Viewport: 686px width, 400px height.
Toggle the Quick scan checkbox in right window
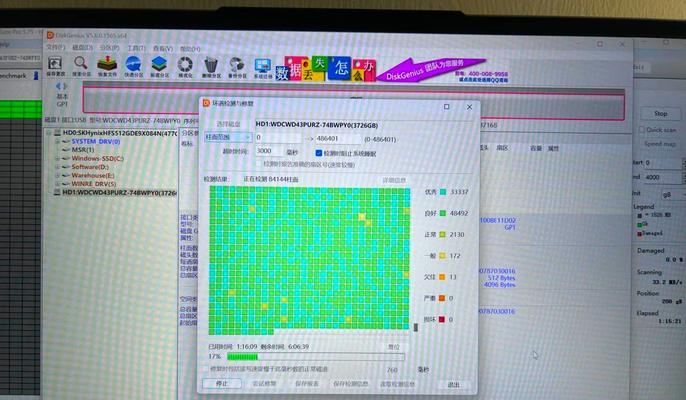pyautogui.click(x=641, y=130)
